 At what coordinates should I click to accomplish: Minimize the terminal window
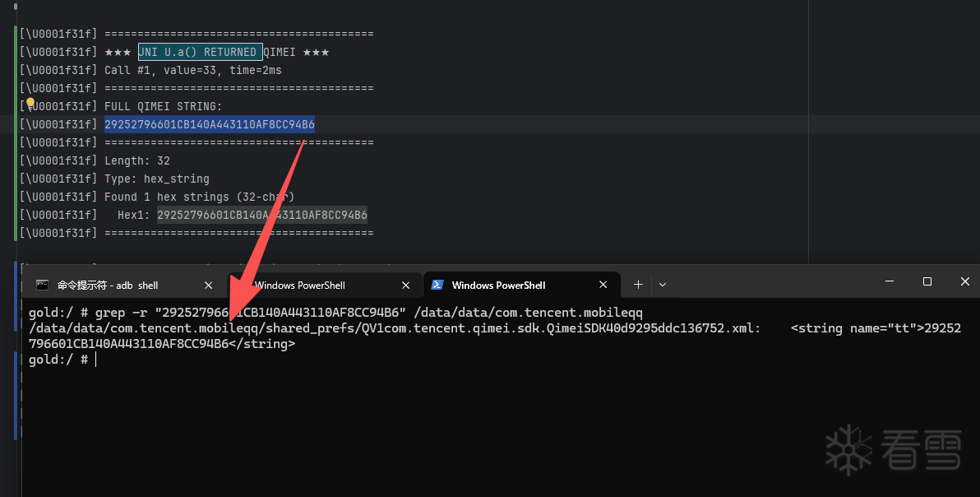pos(890,282)
